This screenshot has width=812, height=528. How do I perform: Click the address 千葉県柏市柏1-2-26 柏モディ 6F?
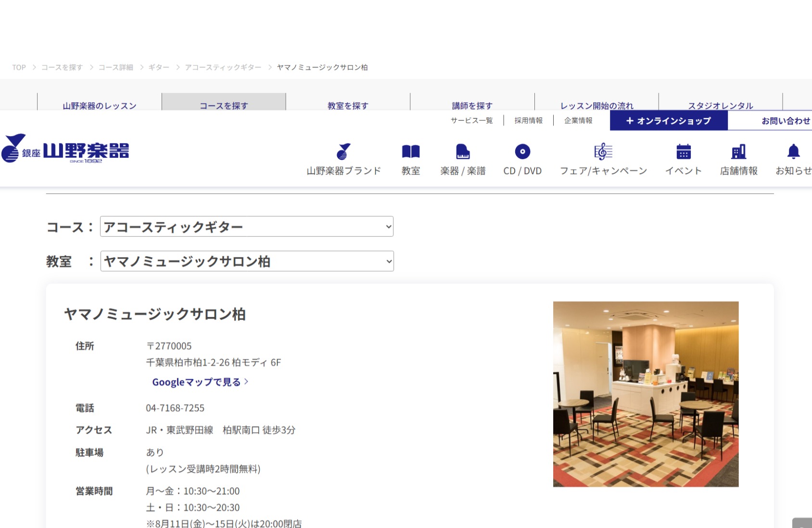[x=214, y=362]
